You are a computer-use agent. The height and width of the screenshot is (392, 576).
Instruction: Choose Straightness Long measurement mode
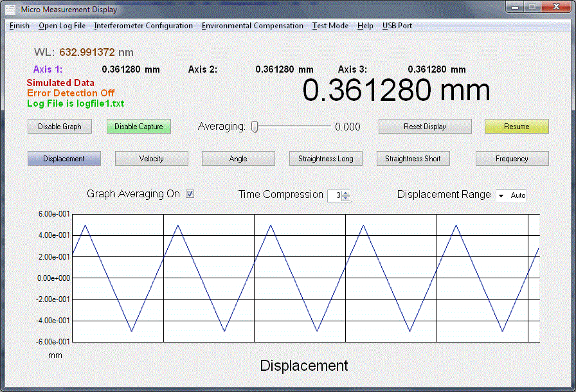point(326,159)
